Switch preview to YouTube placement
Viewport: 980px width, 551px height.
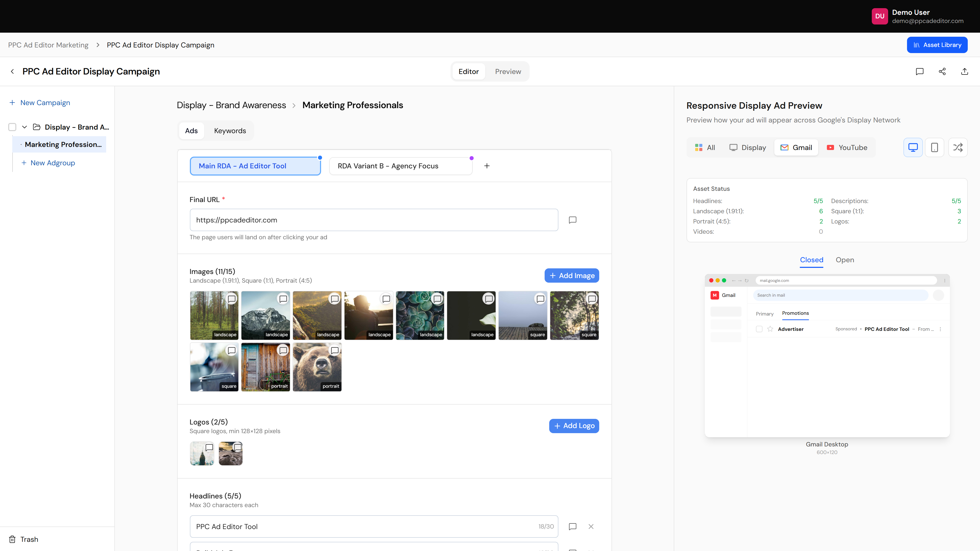click(x=847, y=147)
